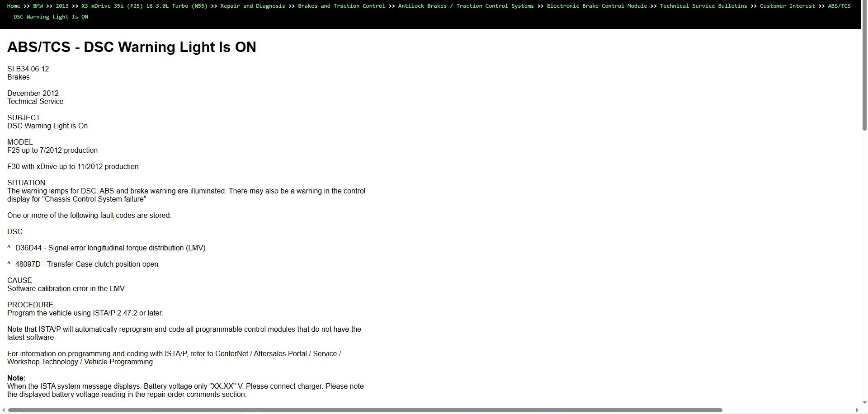The image size is (868, 414).
Task: Click the scroll down arrow
Action: tap(864, 402)
